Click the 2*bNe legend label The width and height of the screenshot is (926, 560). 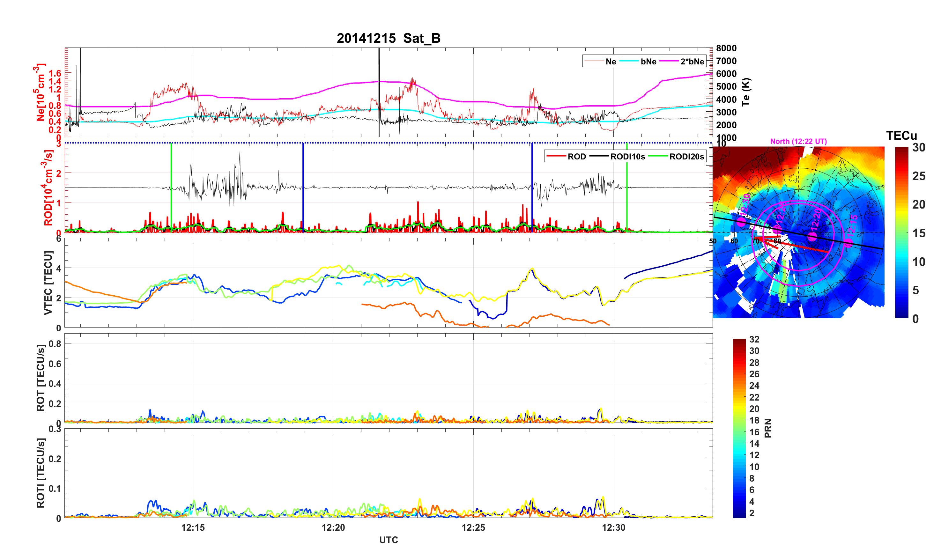coord(692,62)
